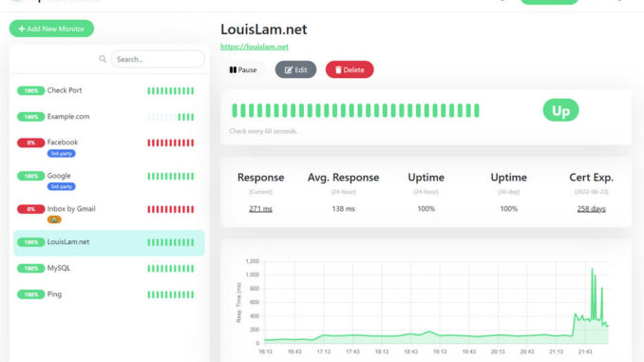Pause the LouisLam.net monitor
Image resolution: width=644 pixels, height=362 pixels.
click(x=243, y=70)
